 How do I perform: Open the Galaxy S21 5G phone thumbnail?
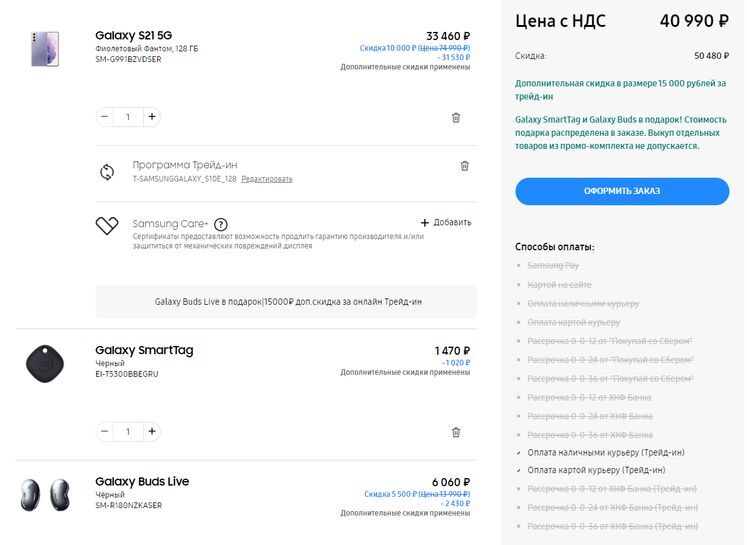(46, 48)
